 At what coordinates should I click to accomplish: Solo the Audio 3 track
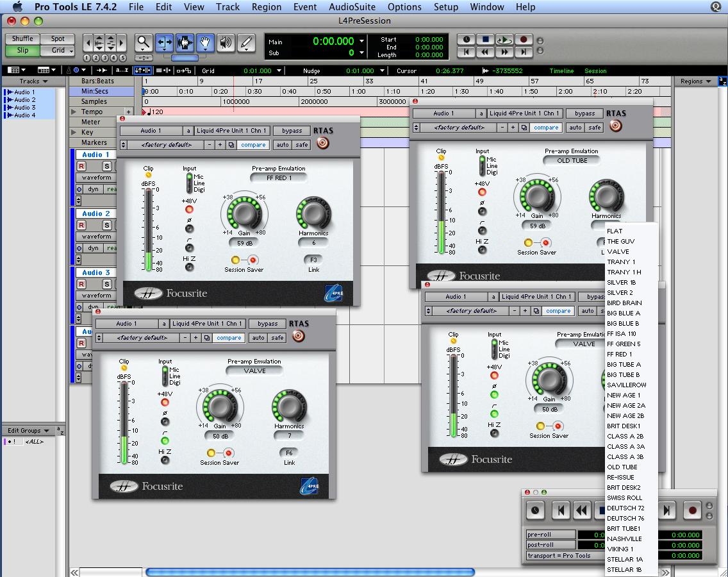pos(107,284)
